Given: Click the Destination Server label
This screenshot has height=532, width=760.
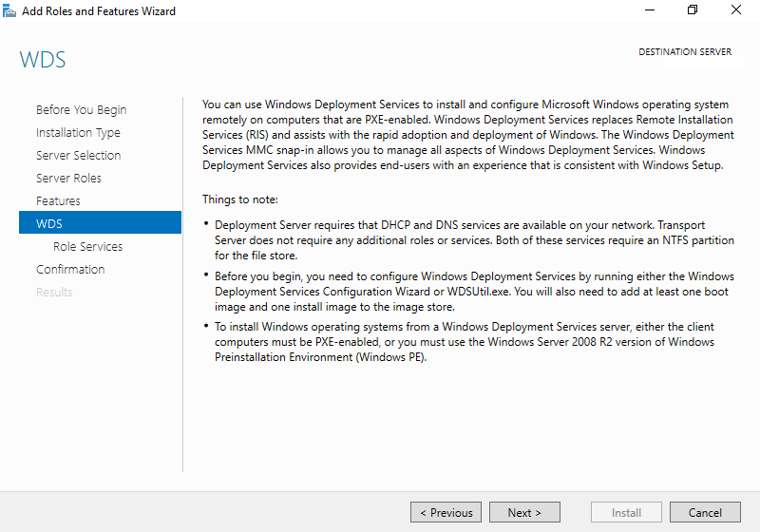Looking at the screenshot, I should click(x=685, y=52).
